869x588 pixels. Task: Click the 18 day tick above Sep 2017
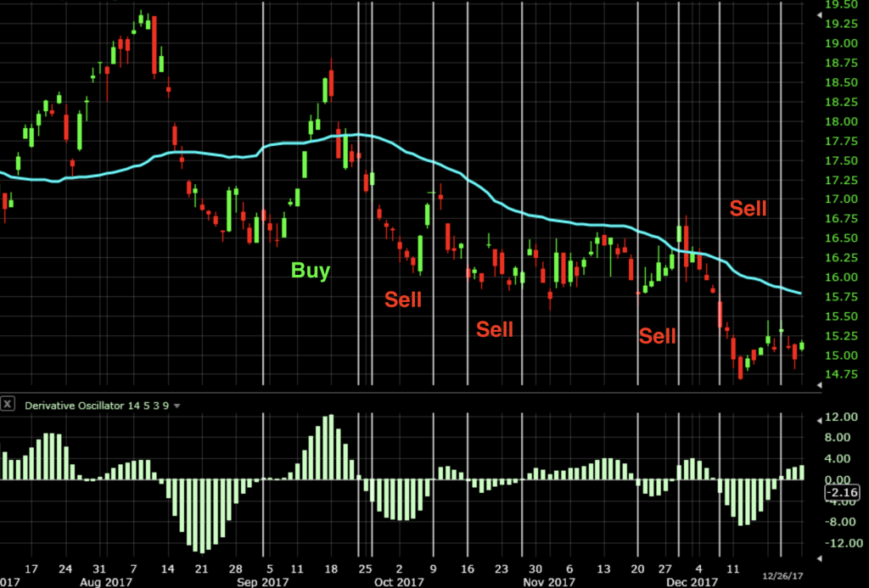[331, 568]
